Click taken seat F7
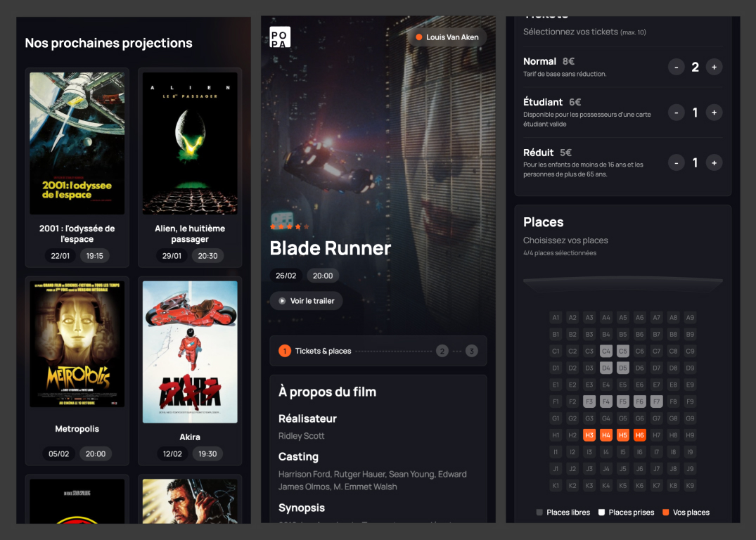This screenshot has height=540, width=756. coord(656,401)
